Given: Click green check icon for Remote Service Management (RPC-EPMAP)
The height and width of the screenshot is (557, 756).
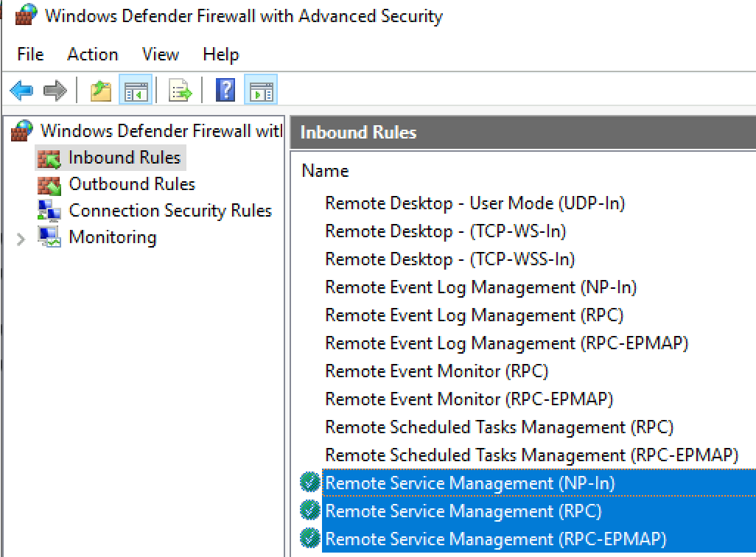Looking at the screenshot, I should point(310,538).
